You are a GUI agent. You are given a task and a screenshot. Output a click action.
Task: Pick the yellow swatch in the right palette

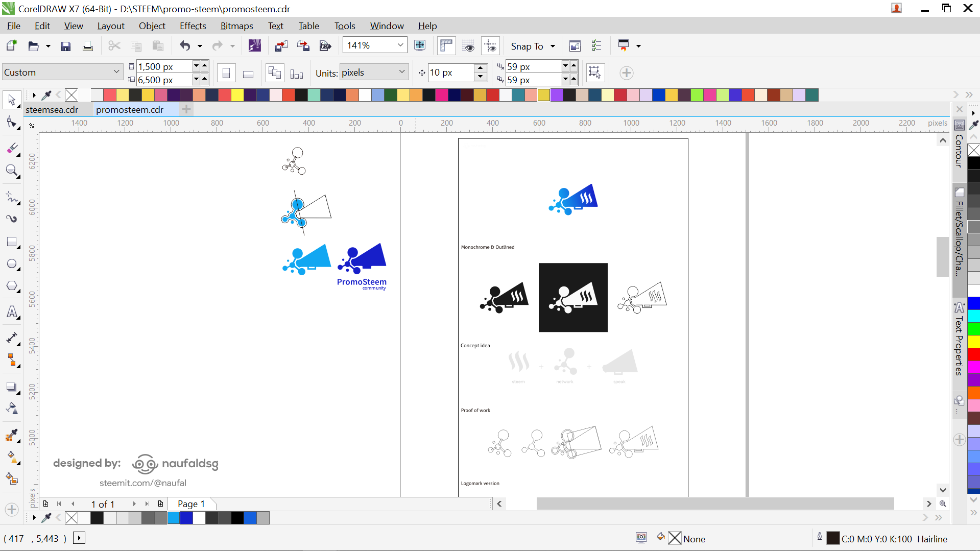tap(974, 341)
